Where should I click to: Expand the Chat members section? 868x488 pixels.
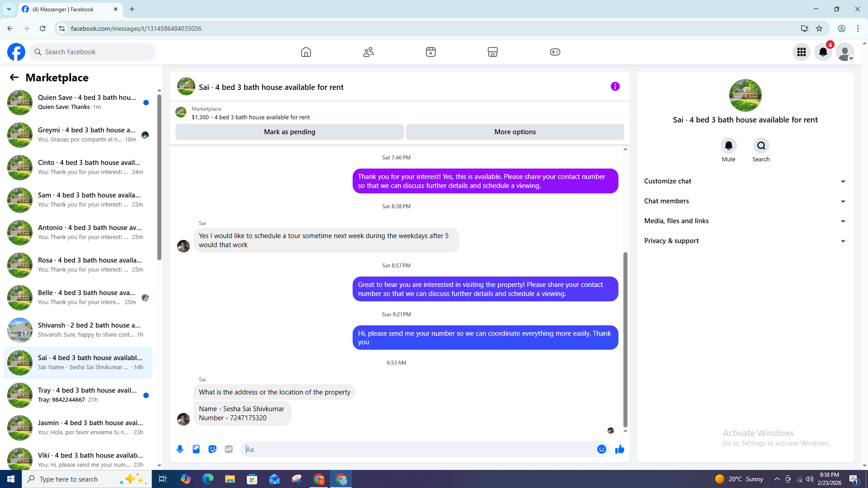point(745,201)
